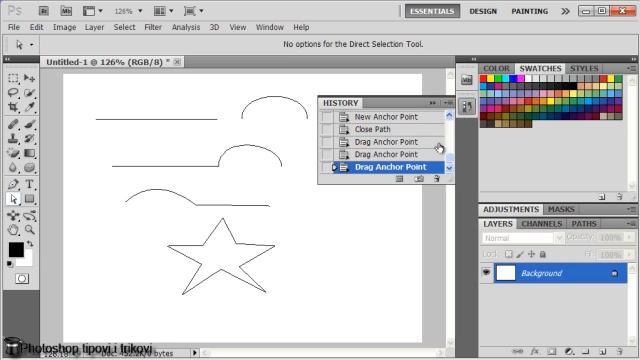Select the Dodge tool
Screen dimensions: 640x360
coord(29,167)
